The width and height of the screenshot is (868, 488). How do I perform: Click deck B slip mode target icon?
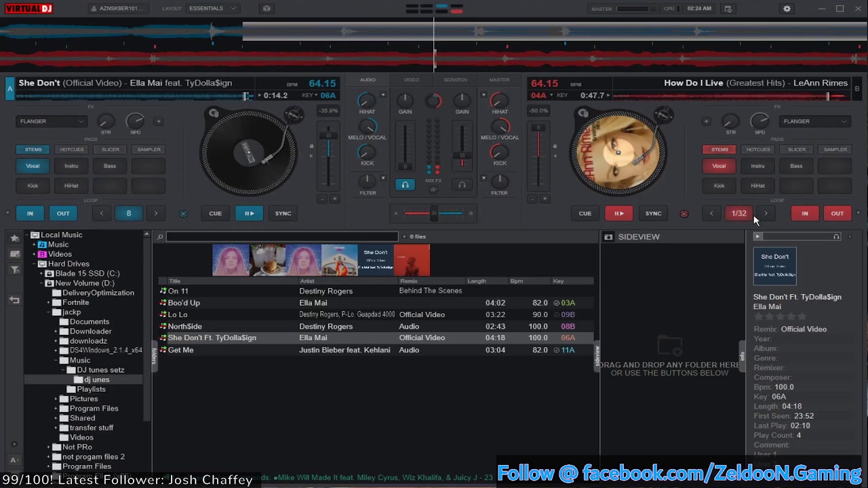pyautogui.click(x=684, y=213)
